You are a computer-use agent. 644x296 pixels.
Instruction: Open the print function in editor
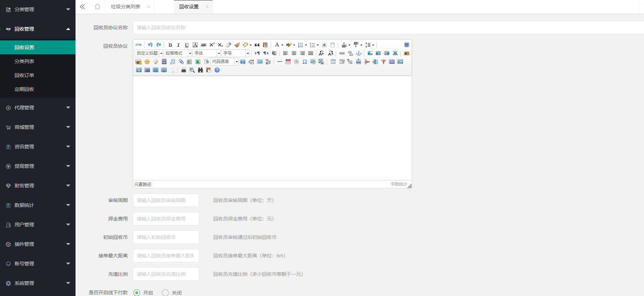point(184,70)
